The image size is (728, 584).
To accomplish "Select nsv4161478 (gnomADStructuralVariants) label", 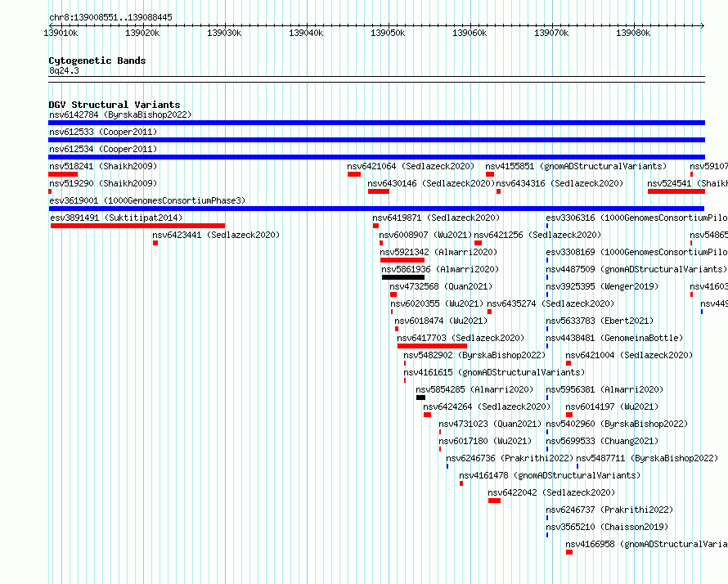I will [x=550, y=475].
